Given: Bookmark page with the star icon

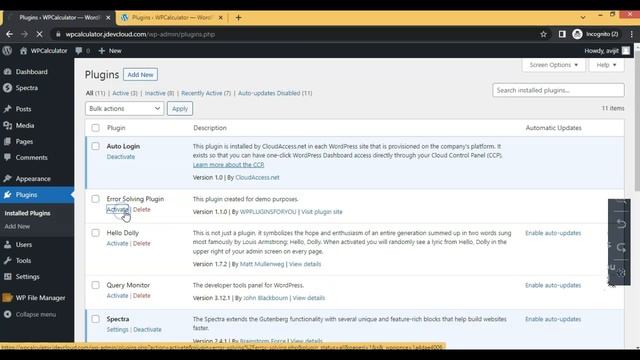Looking at the screenshot, I should pyautogui.click(x=543, y=34).
